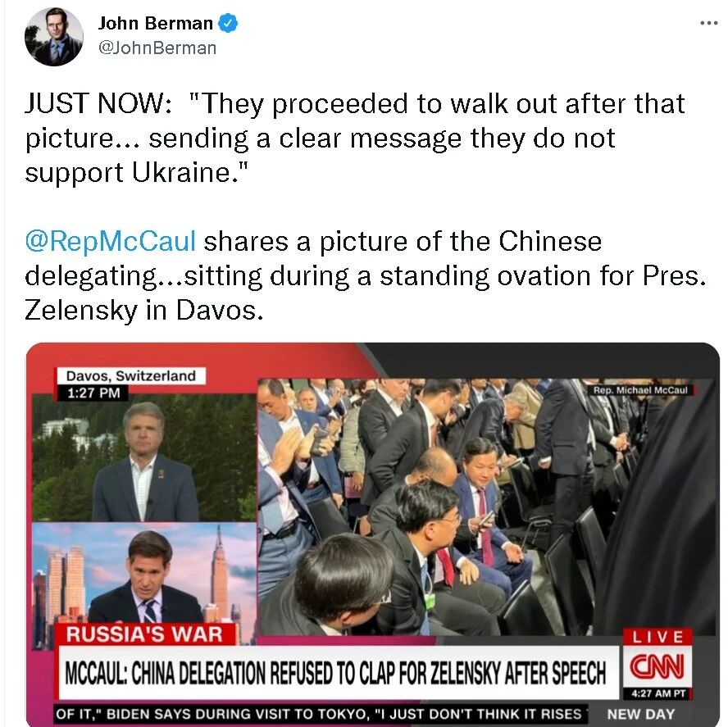Click the RUSSIA'S WAR banner label
The width and height of the screenshot is (728, 727).
[145, 634]
